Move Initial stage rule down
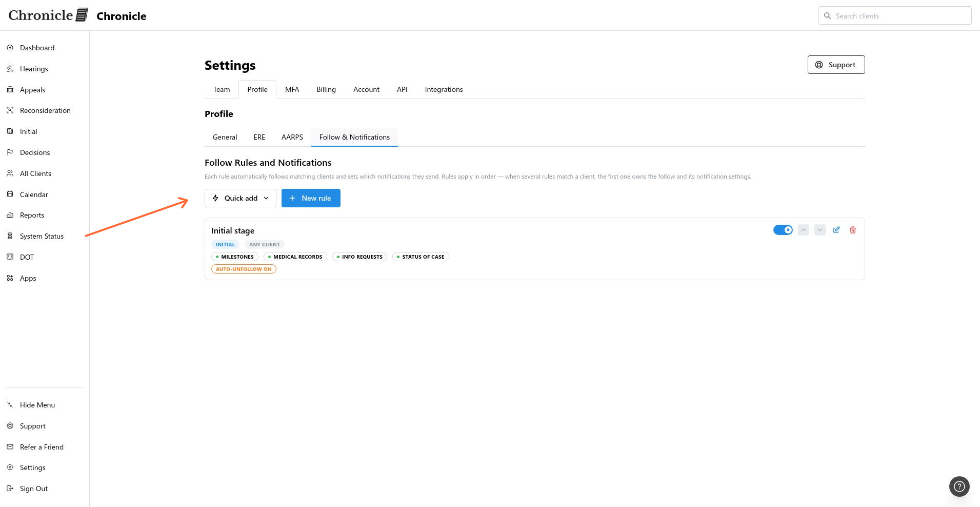Image resolution: width=980 pixels, height=507 pixels. tap(820, 230)
